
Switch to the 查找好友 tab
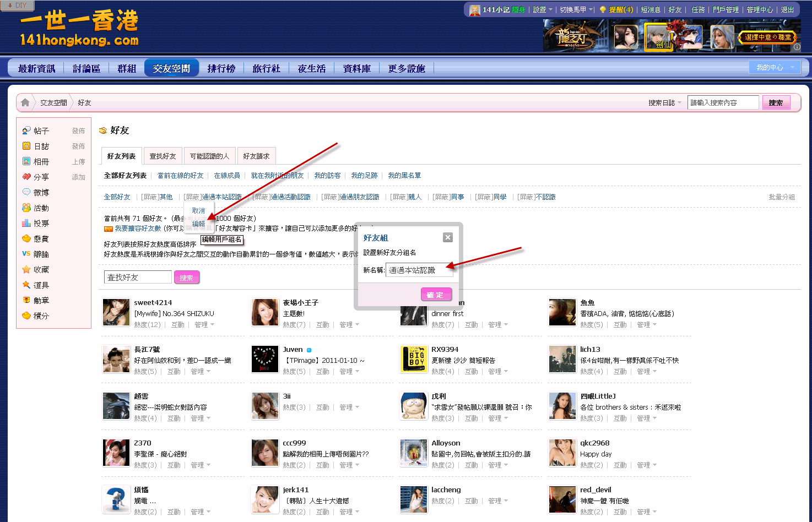click(x=163, y=156)
